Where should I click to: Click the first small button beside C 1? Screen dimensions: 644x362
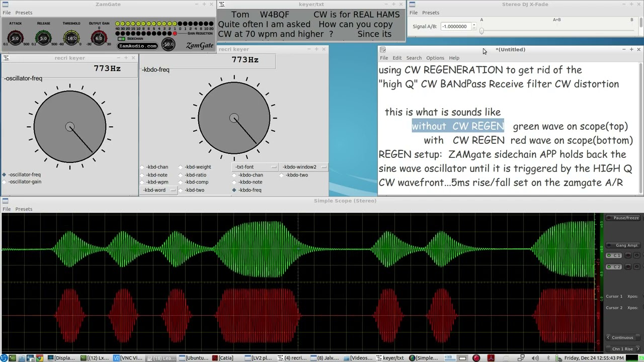629,255
